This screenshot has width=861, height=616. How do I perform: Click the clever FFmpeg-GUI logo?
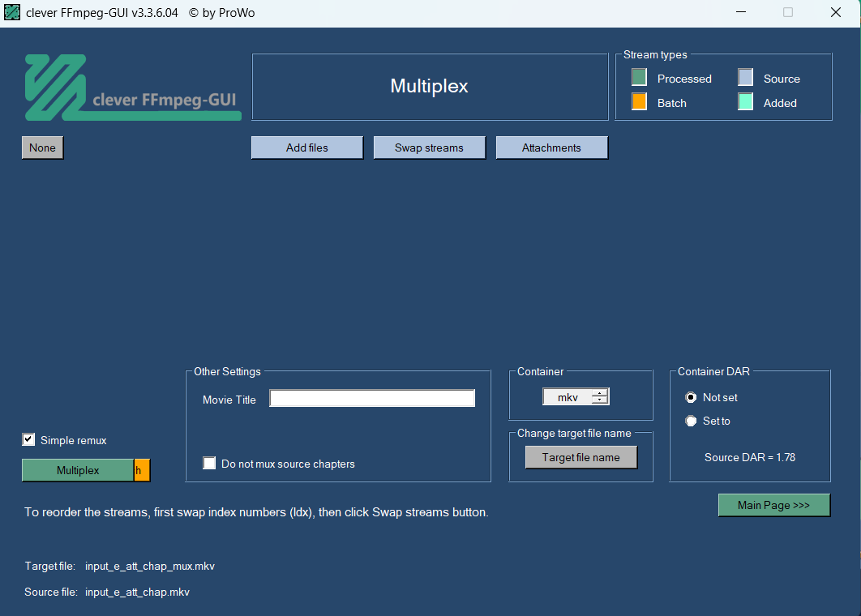pyautogui.click(x=133, y=87)
